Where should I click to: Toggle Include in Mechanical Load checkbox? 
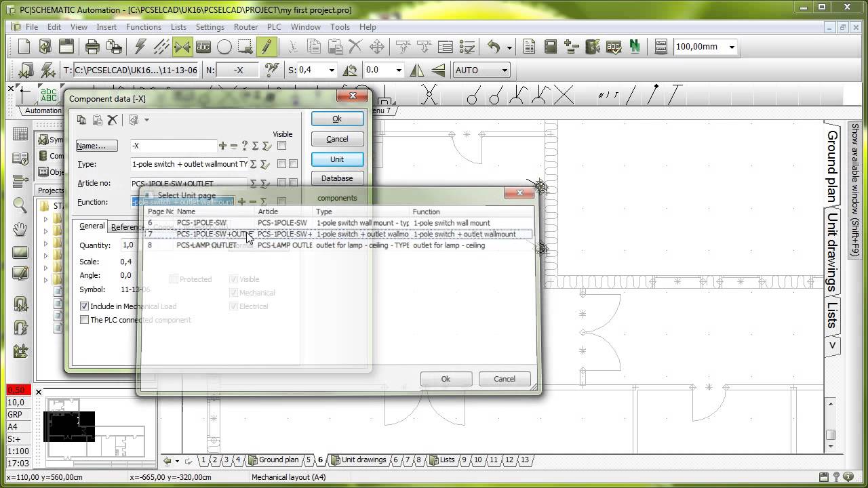tap(85, 306)
